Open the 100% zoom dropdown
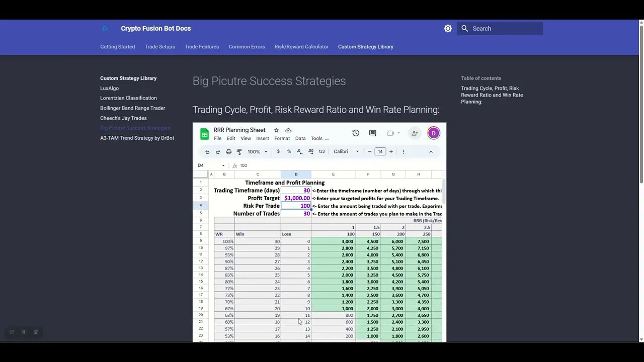This screenshot has width=644, height=362. click(x=258, y=151)
